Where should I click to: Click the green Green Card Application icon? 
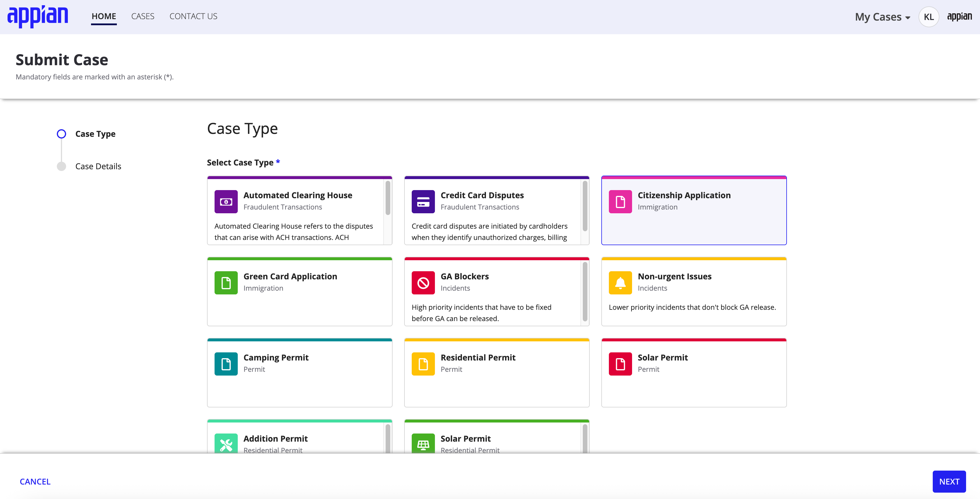(226, 283)
